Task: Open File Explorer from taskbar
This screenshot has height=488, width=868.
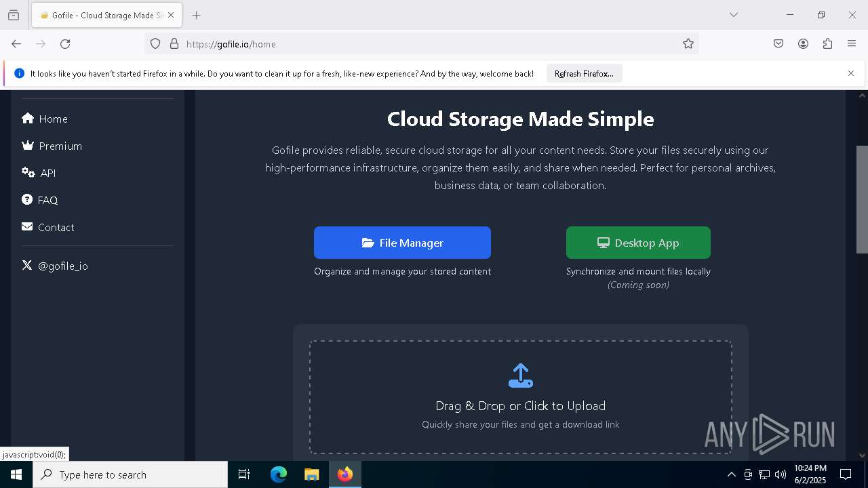Action: pos(311,474)
